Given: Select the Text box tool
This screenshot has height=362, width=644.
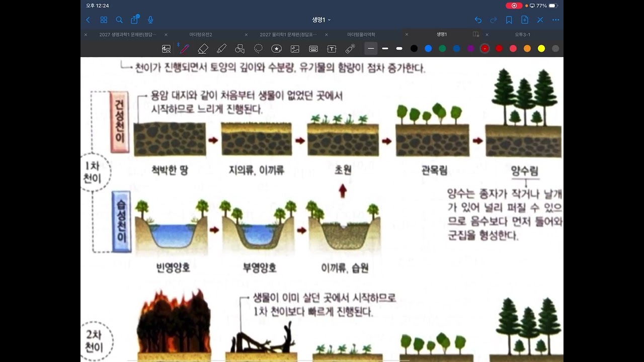Looking at the screenshot, I should [x=332, y=49].
